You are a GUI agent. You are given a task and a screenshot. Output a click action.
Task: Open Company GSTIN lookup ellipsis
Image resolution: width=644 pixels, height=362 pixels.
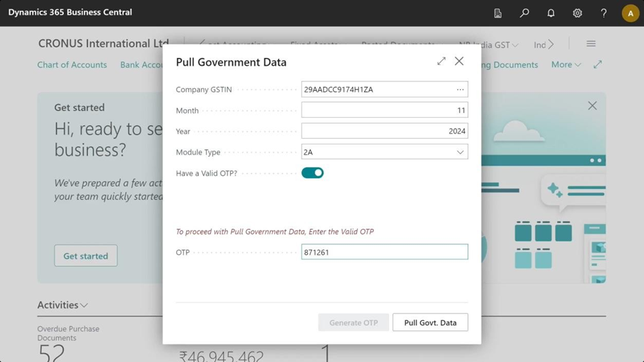(460, 90)
